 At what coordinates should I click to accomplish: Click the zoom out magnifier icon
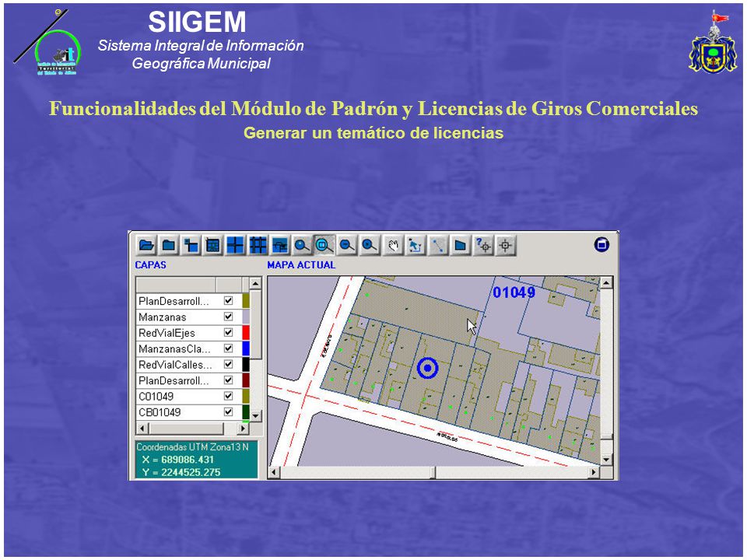(347, 246)
